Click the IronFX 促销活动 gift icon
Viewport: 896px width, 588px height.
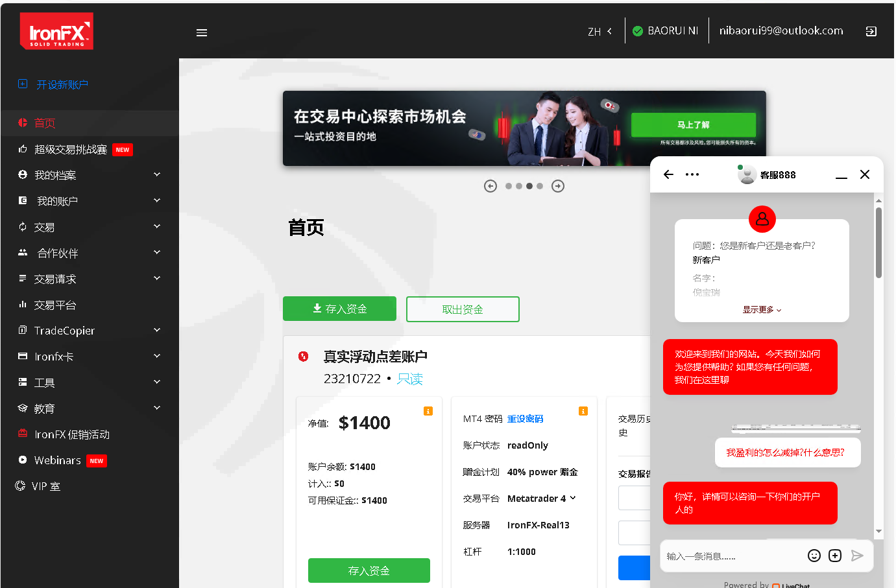click(23, 433)
